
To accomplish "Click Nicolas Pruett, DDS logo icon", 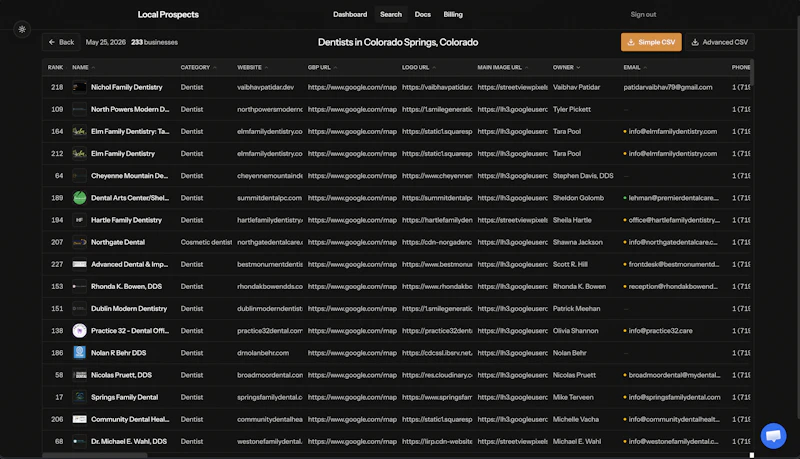I will [x=80, y=375].
